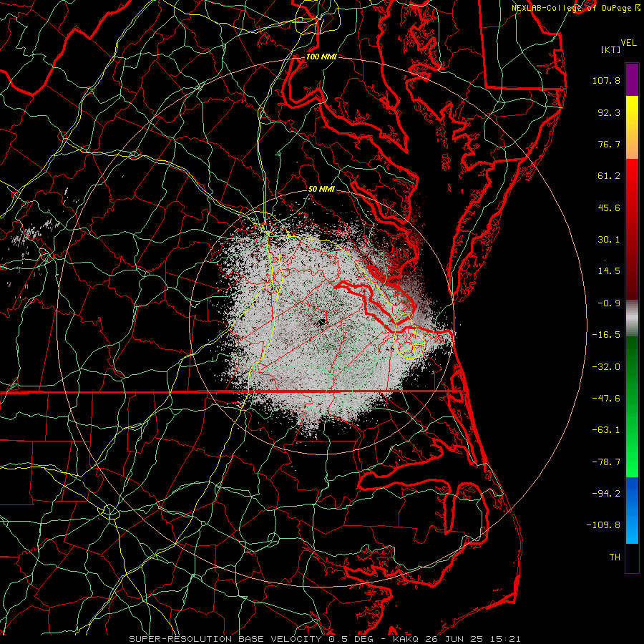Select the 61.2 scale value
This screenshot has width=644, height=644.
pyautogui.click(x=609, y=176)
